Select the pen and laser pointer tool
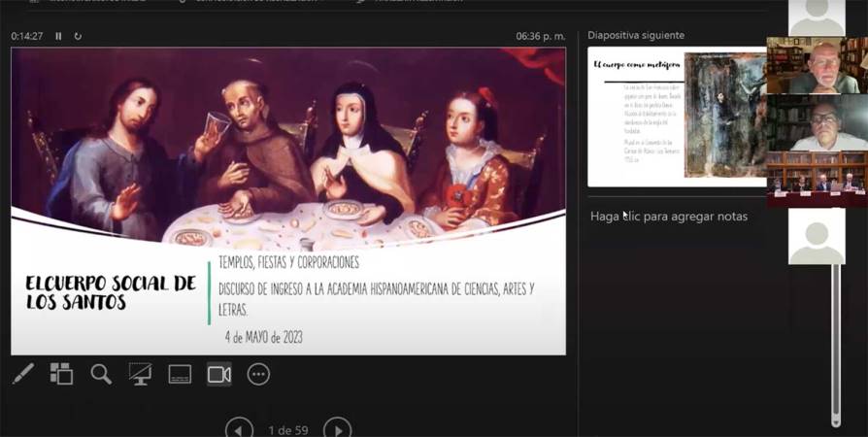Image resolution: width=868 pixels, height=437 pixels. coord(23,374)
